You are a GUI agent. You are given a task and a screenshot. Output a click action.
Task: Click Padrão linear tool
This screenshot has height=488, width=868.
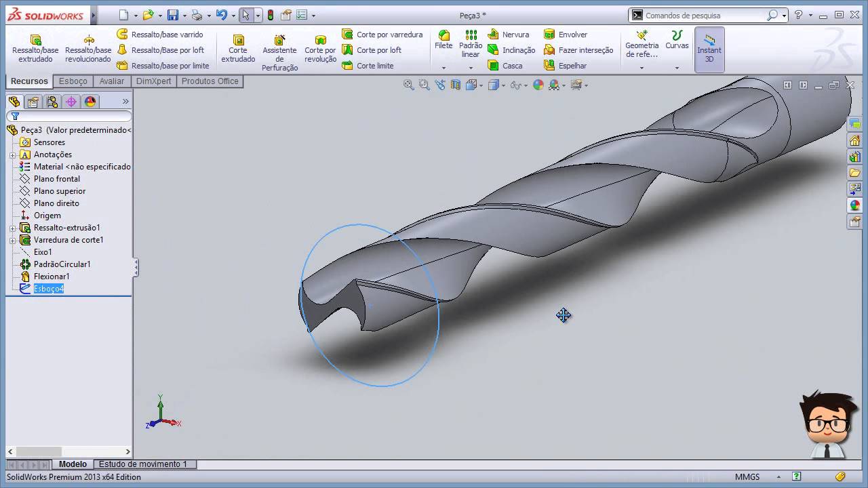tap(471, 44)
